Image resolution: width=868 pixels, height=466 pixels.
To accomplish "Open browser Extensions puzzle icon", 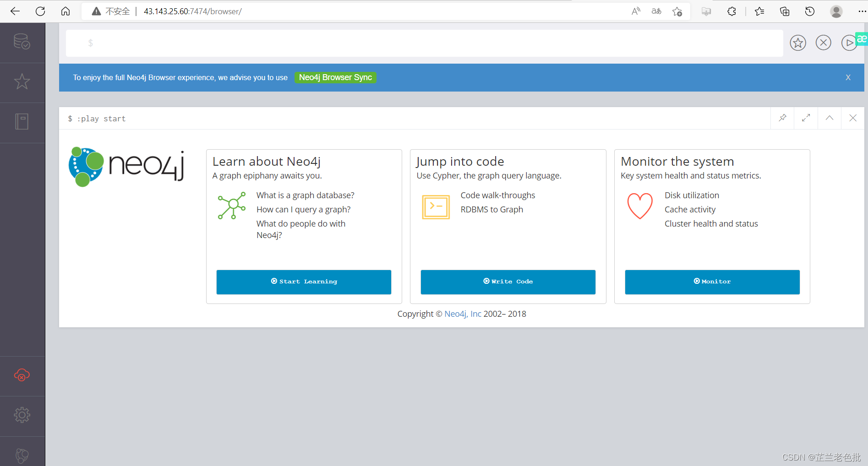I will [x=732, y=11].
